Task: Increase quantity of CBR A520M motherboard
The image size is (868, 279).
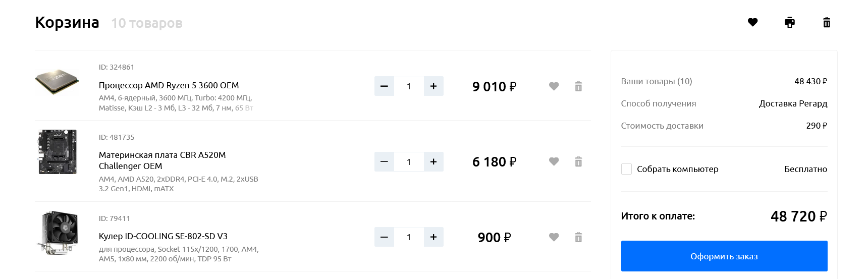Action: [433, 161]
